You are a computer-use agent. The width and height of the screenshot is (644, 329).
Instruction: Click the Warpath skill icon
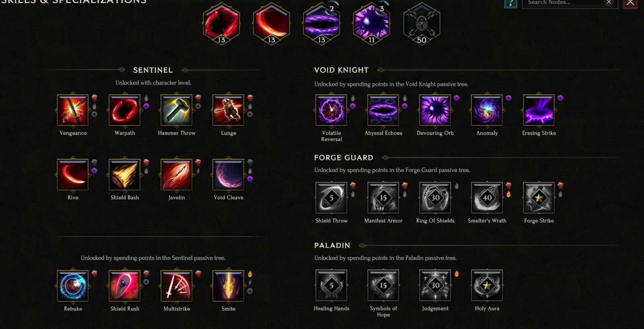(x=125, y=110)
